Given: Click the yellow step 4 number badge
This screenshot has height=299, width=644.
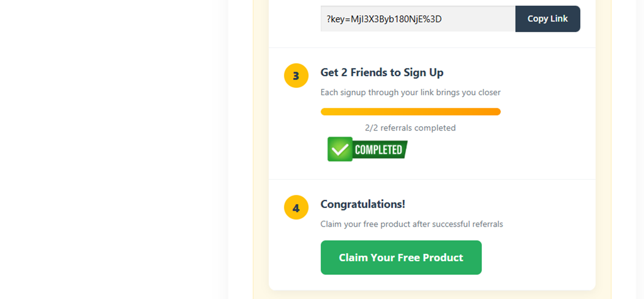Looking at the screenshot, I should [x=296, y=207].
